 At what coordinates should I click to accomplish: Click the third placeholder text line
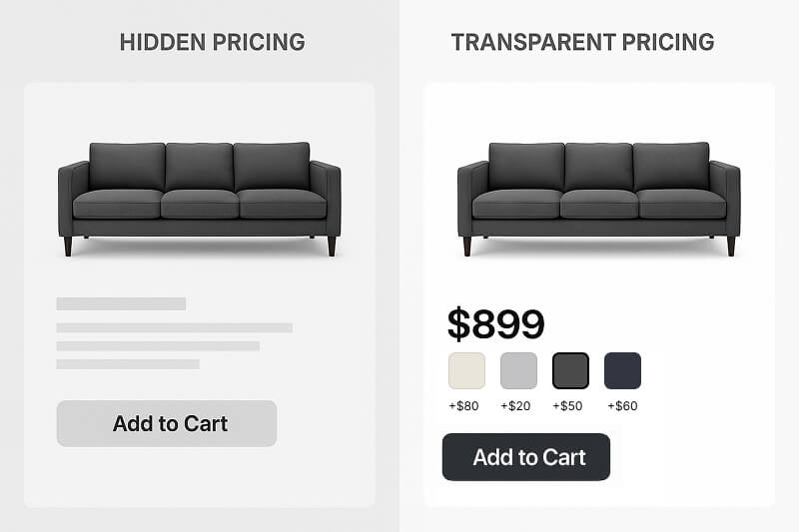coord(158,346)
